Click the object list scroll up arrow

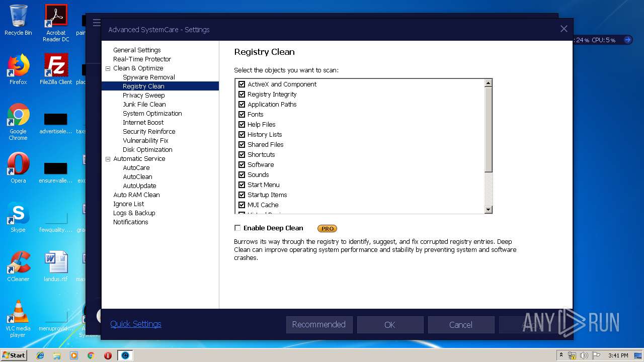tap(488, 83)
